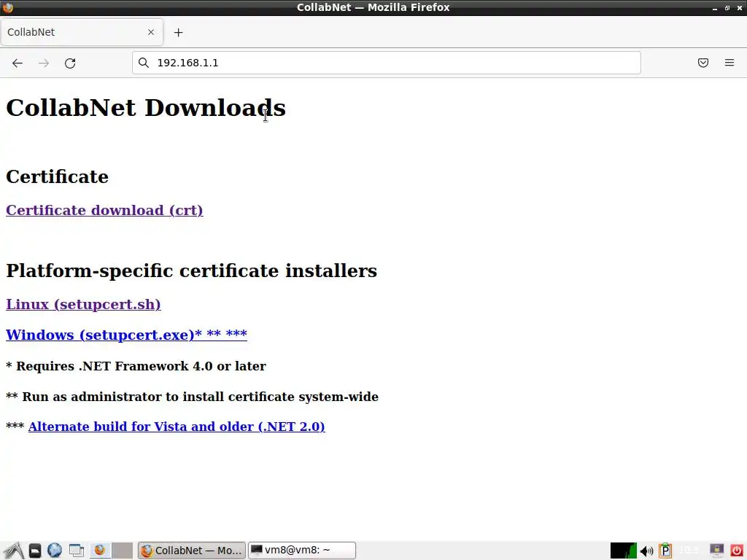Image resolution: width=747 pixels, height=560 pixels.
Task: Click the Run as administrator note
Action: click(192, 397)
